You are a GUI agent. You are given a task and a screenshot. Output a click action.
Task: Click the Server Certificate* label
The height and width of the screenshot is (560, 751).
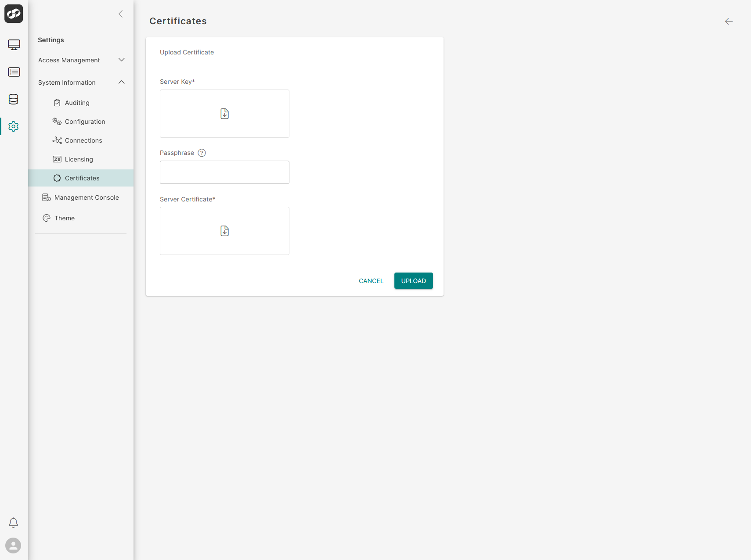click(x=188, y=199)
